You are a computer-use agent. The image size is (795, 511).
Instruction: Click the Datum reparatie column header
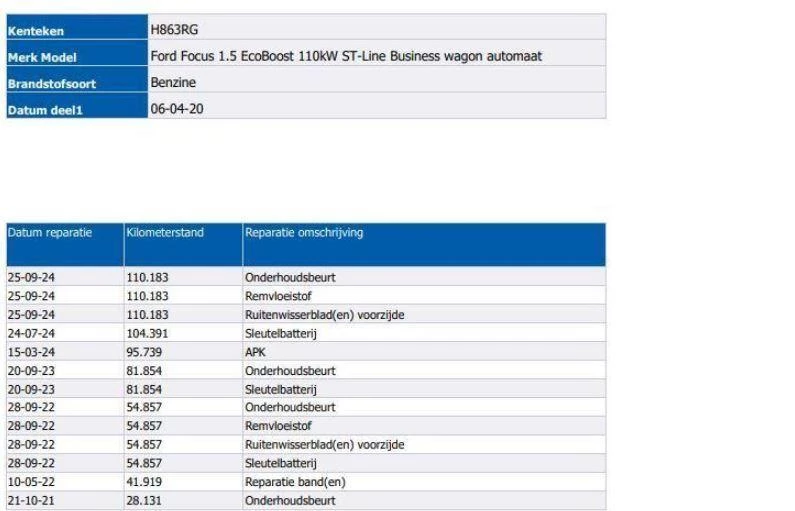pyautogui.click(x=65, y=244)
